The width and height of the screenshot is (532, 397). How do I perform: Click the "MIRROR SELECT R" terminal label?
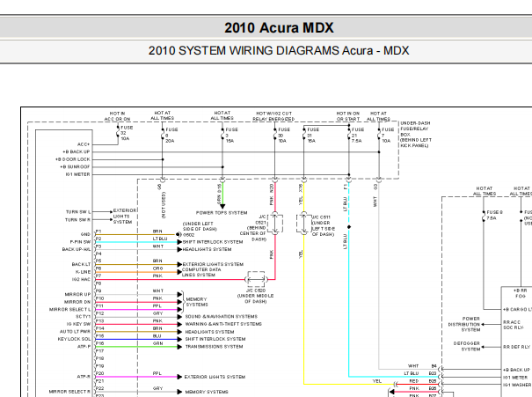(69, 392)
